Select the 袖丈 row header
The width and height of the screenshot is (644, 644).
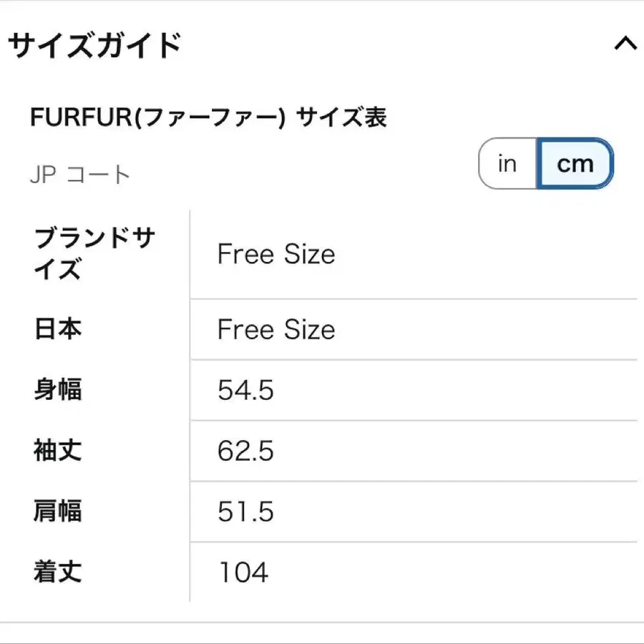click(58, 451)
